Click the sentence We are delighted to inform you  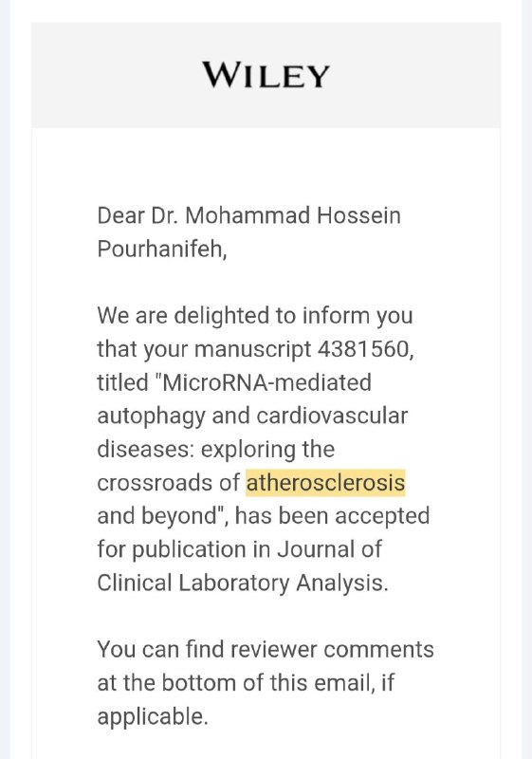(x=255, y=316)
